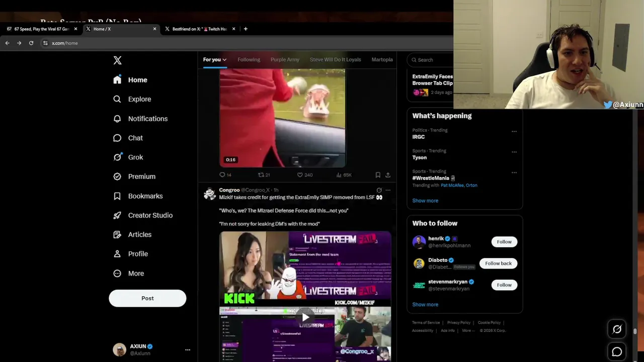Open Profile in the sidebar

[130, 254]
